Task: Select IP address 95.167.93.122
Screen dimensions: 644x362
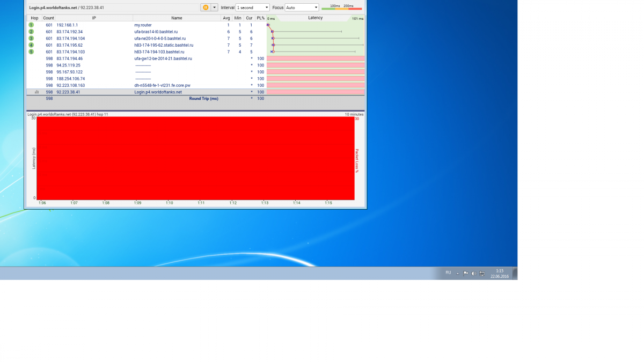Action: coord(69,72)
